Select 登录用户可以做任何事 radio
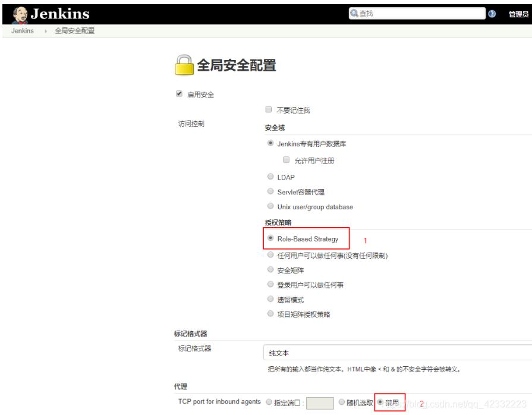Screen dimensions: 532x415 point(270,284)
